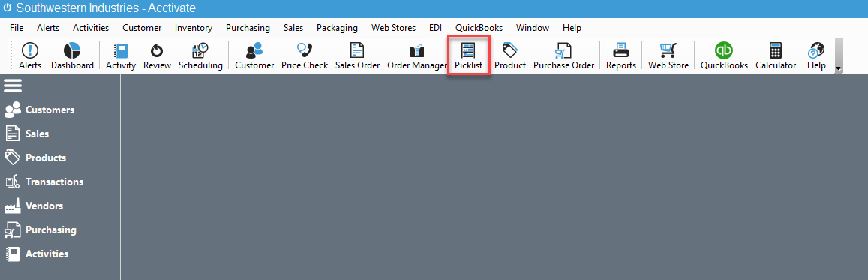Image resolution: width=868 pixels, height=280 pixels.
Task: Select Purchasing in the sidebar
Action: pyautogui.click(x=41, y=230)
